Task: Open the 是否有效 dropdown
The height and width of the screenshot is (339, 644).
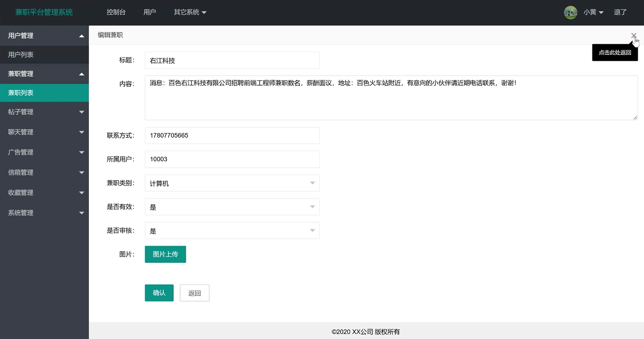Action: coord(232,207)
